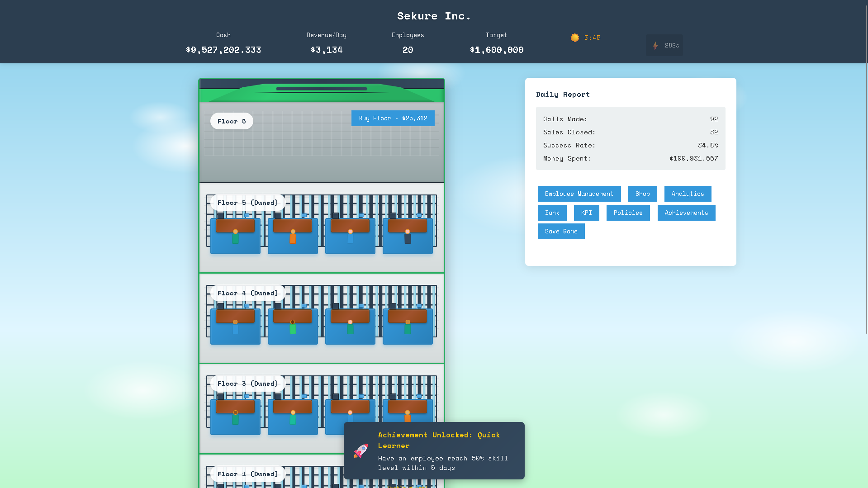Click Sales Closed value 32
Screen dimensions: 868x488
(714, 132)
